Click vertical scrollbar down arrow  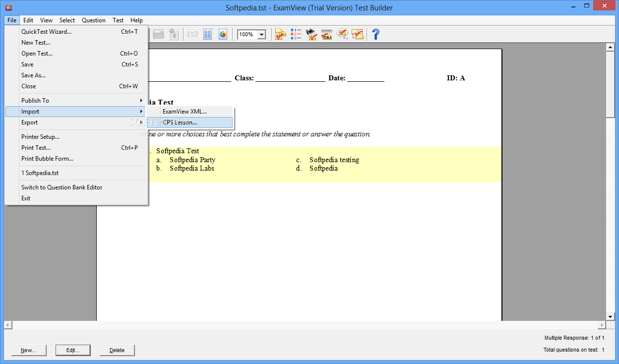pyautogui.click(x=611, y=316)
